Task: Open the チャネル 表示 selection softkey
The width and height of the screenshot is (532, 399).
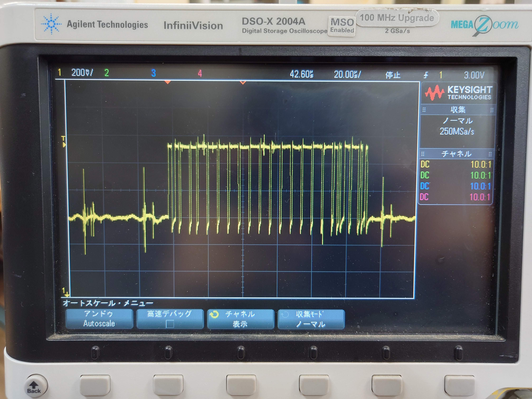Action: (240, 319)
